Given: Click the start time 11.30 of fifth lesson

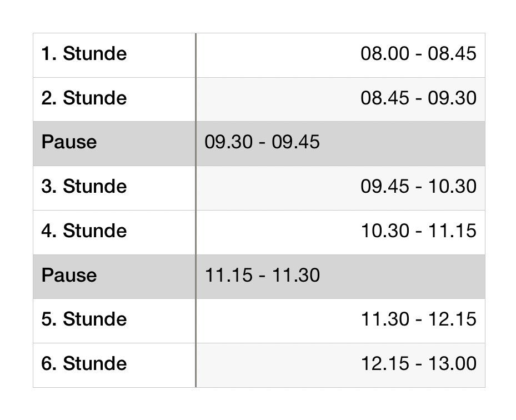Looking at the screenshot, I should point(385,319).
